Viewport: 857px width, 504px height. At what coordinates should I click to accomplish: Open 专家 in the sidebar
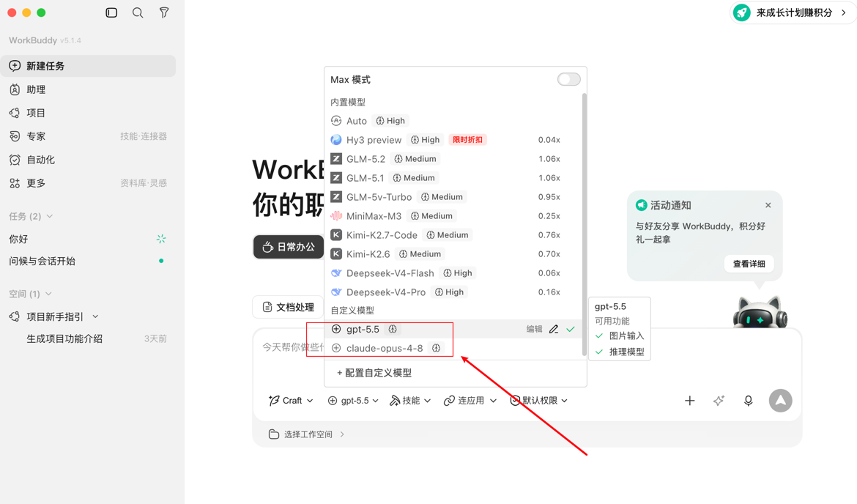tap(88, 137)
